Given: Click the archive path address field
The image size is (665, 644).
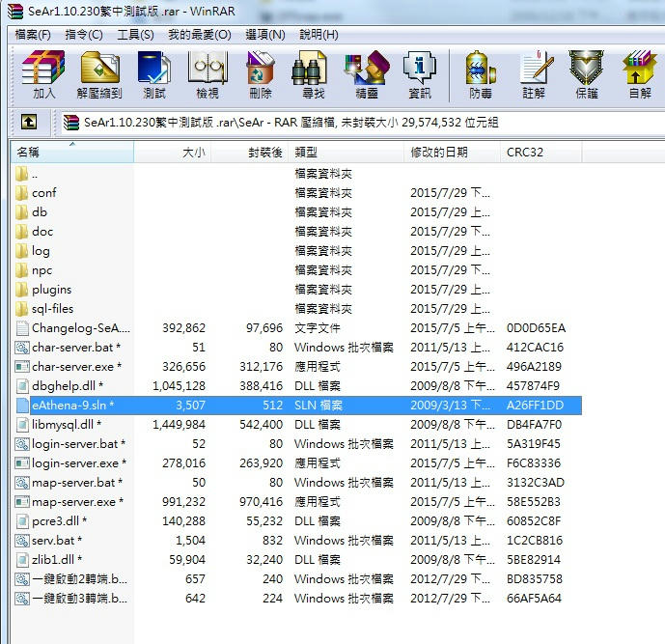Looking at the screenshot, I should (x=363, y=123).
